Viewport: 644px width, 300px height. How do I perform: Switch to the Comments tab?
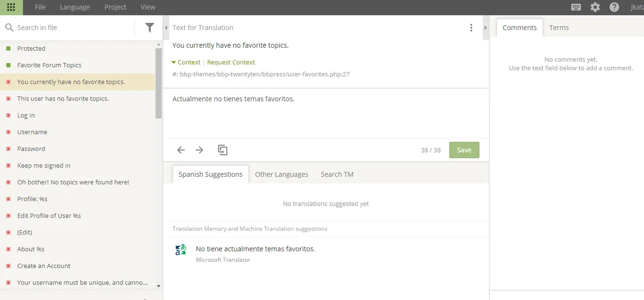tap(520, 28)
